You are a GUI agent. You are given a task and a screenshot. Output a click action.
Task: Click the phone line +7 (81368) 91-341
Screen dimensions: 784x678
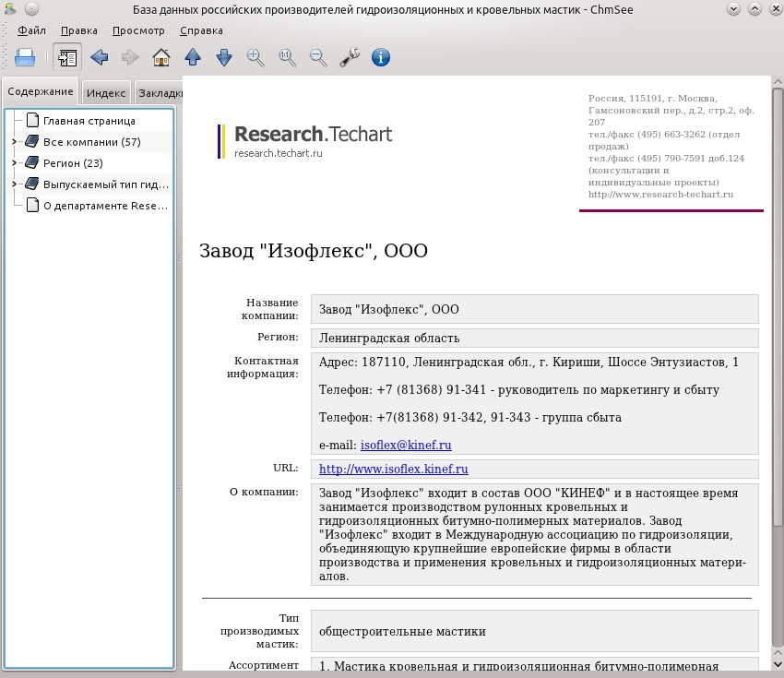519,390
